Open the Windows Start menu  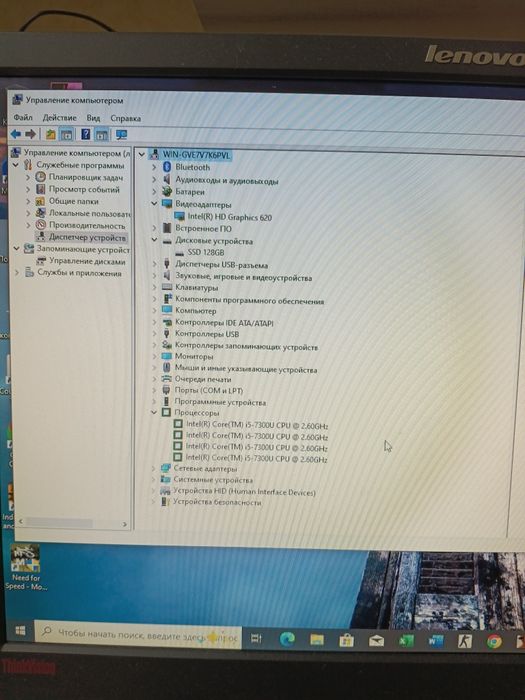(x=20, y=630)
